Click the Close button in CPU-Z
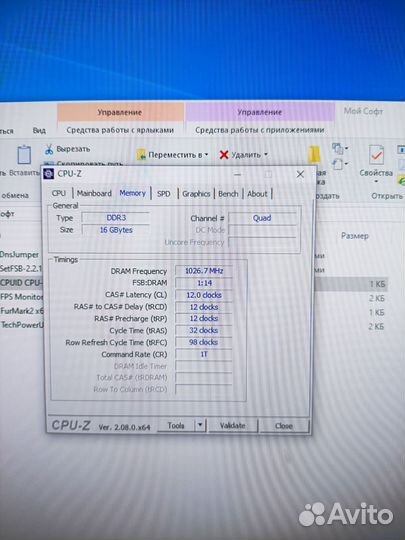This screenshot has width=405, height=540. coord(283,426)
